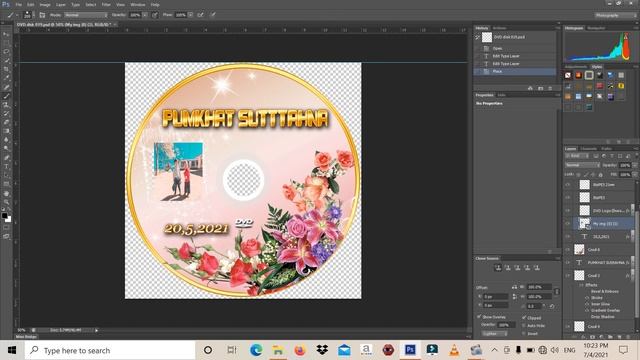Viewport: 640px width, 360px height.
Task: Open the layer Opacity dropdown arrow
Action: [x=635, y=165]
